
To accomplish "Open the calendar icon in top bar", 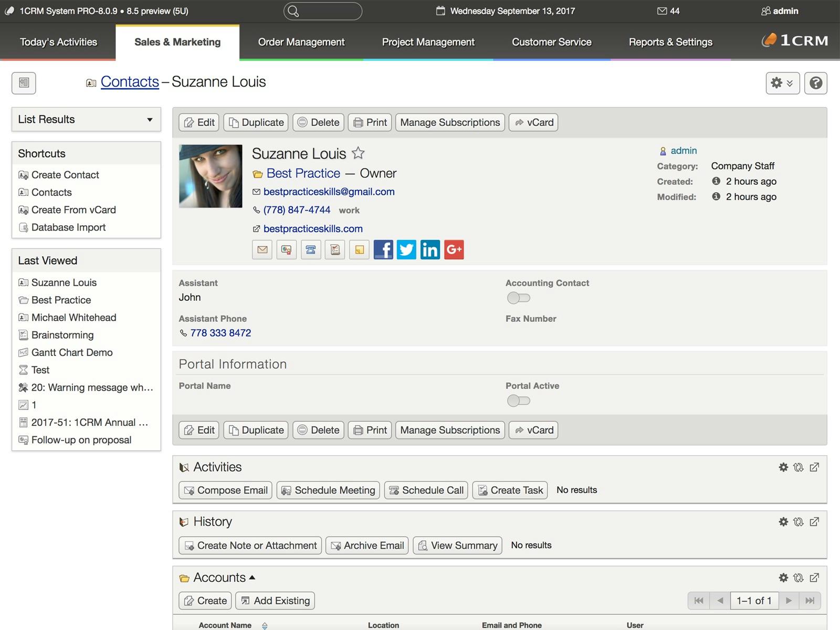I will (x=440, y=11).
